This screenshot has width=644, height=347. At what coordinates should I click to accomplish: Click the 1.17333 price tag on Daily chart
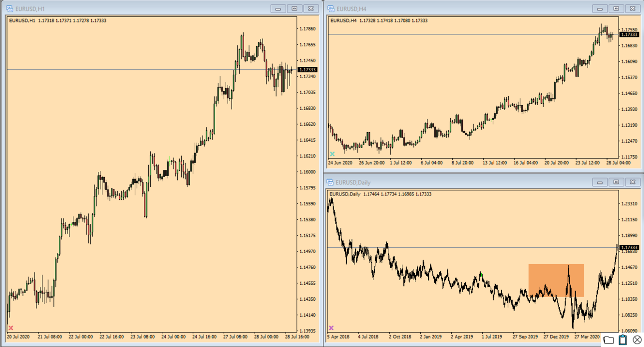629,247
